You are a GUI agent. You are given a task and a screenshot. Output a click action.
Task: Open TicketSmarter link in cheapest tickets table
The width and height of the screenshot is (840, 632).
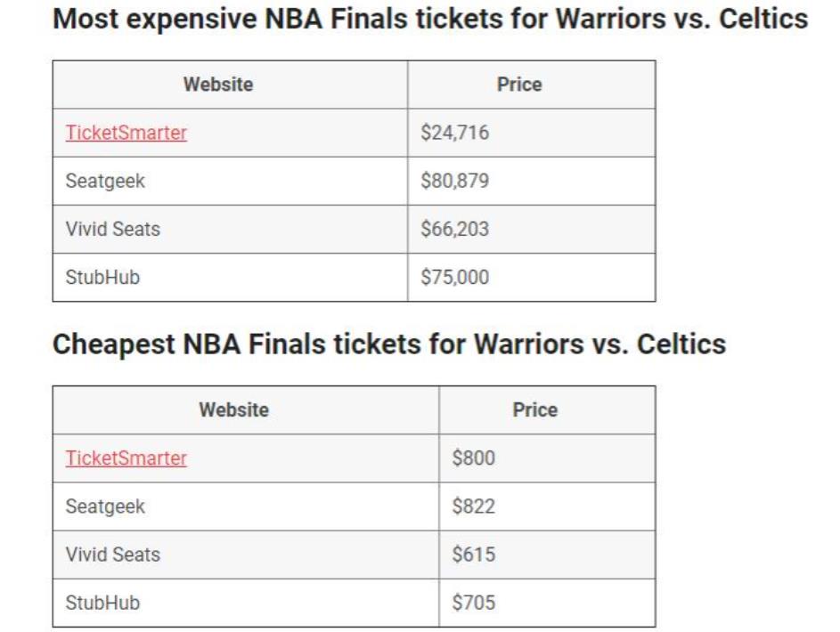(126, 458)
